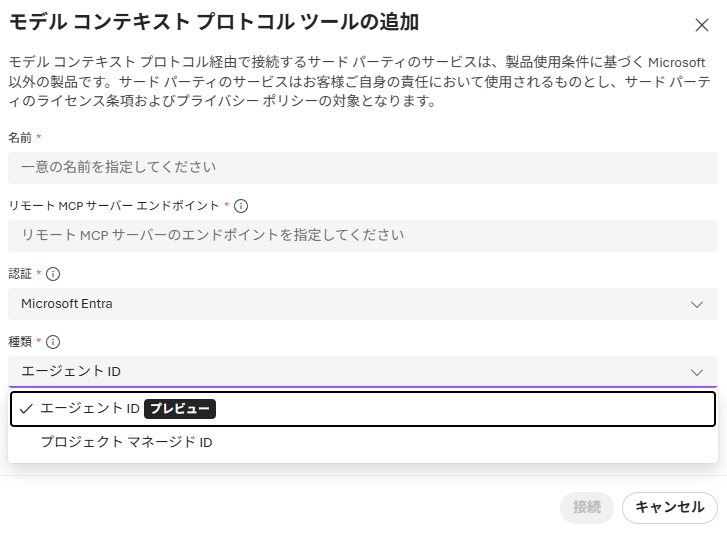Viewport: 727px width, 538px height.
Task: Click the プレビュー badge
Action: [180, 409]
